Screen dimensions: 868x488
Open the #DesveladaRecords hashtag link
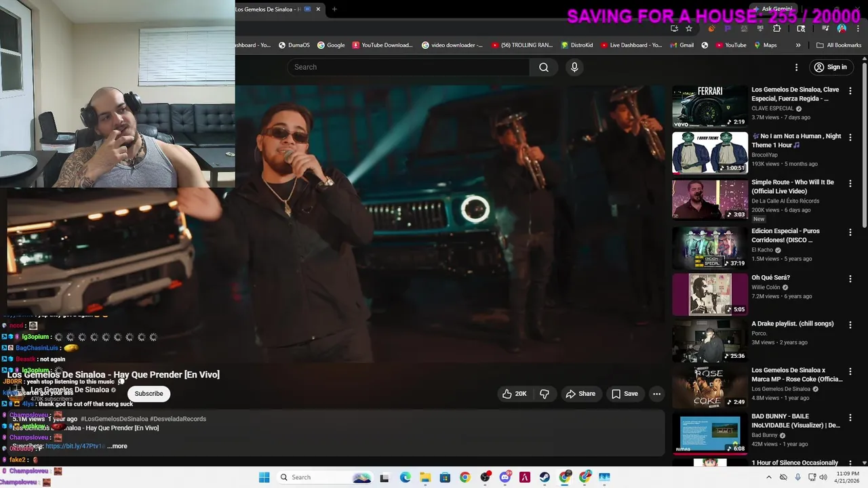(x=178, y=419)
